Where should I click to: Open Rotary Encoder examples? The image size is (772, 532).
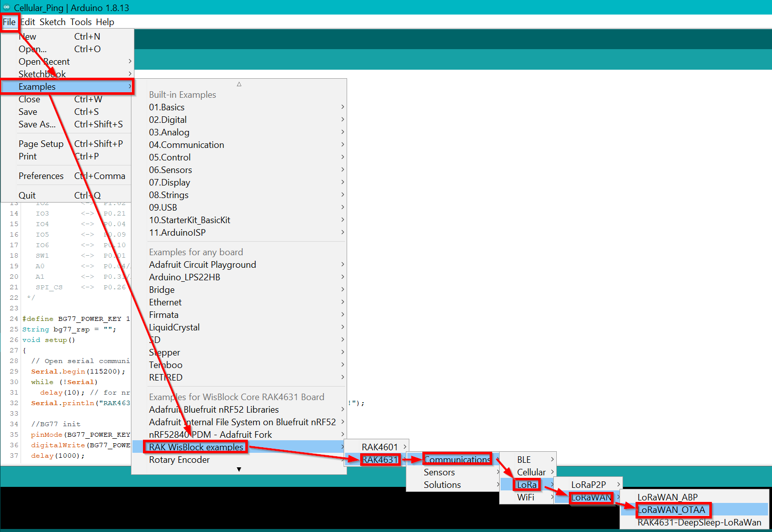(x=239, y=460)
